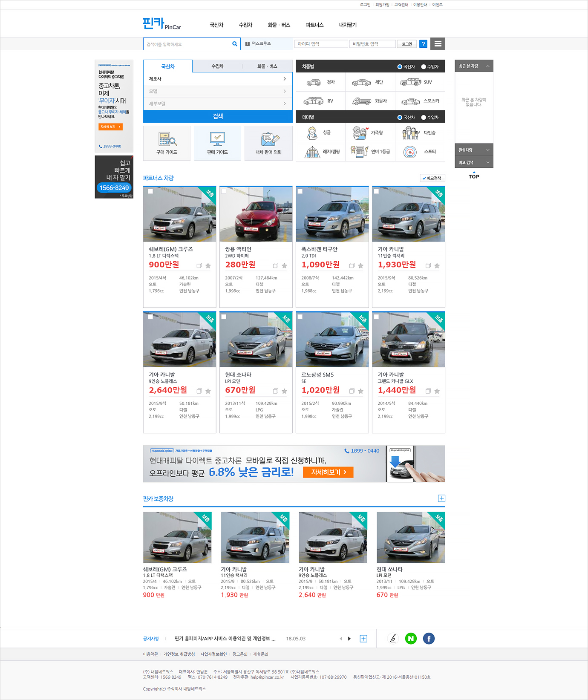This screenshot has width=588, height=700.
Task: Open the blue question mark help icon
Action: [x=423, y=44]
